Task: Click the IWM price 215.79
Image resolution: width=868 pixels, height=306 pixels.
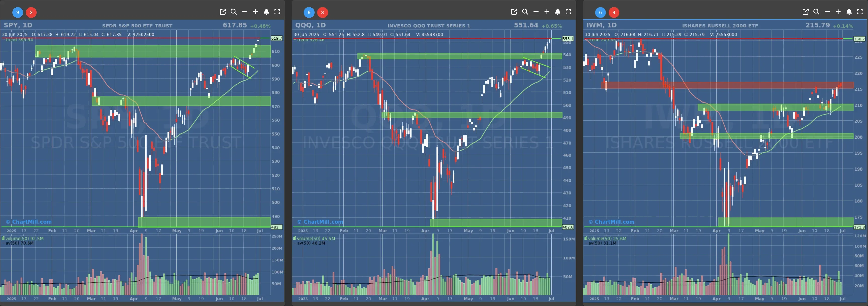Action: point(818,25)
